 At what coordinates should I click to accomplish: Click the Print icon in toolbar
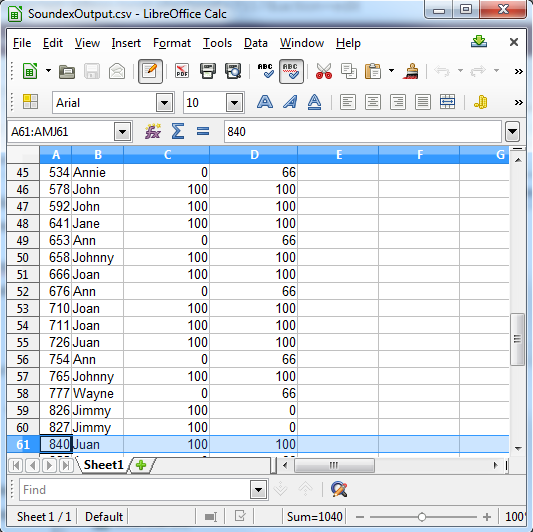point(208,71)
